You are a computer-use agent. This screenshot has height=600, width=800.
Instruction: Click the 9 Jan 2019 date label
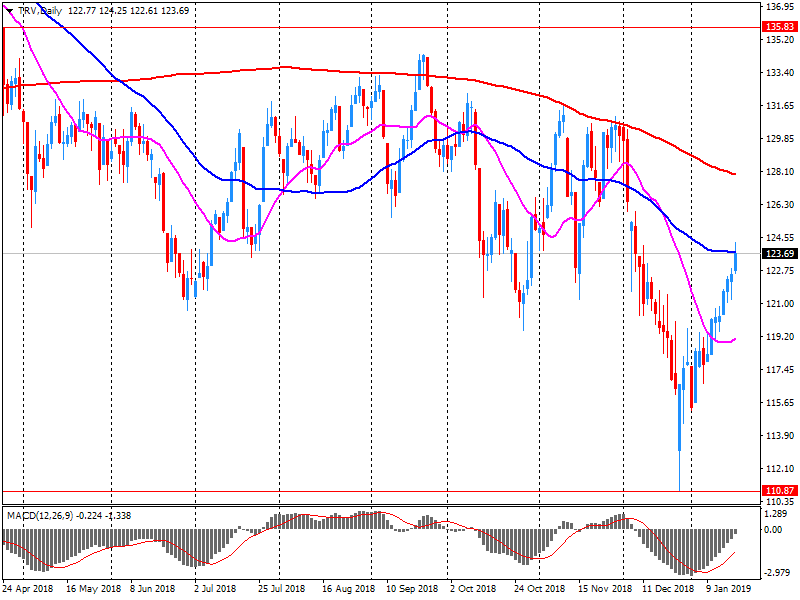[x=730, y=589]
